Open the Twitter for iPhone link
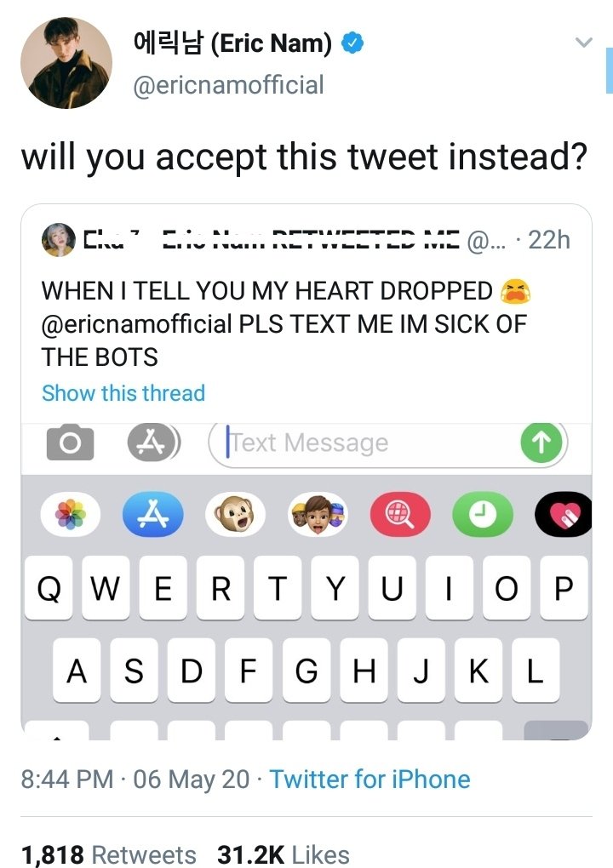 tap(370, 779)
